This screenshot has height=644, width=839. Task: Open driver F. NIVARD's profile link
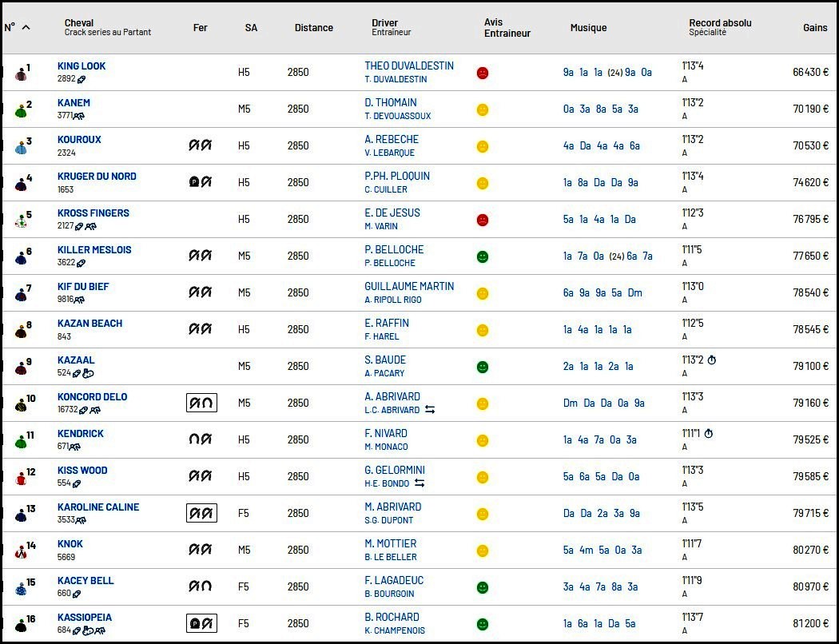(386, 433)
